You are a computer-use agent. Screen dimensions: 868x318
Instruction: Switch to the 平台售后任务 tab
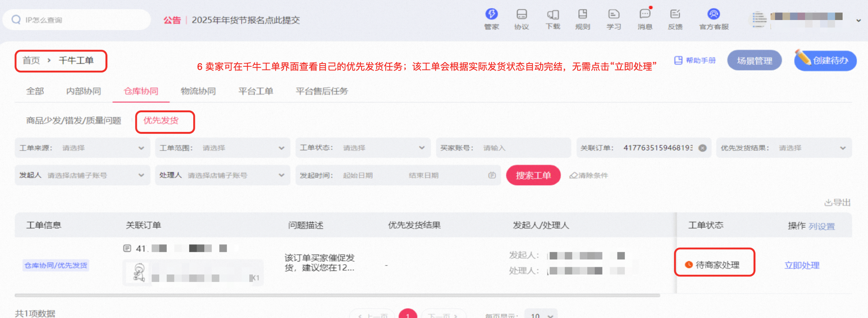click(x=322, y=91)
